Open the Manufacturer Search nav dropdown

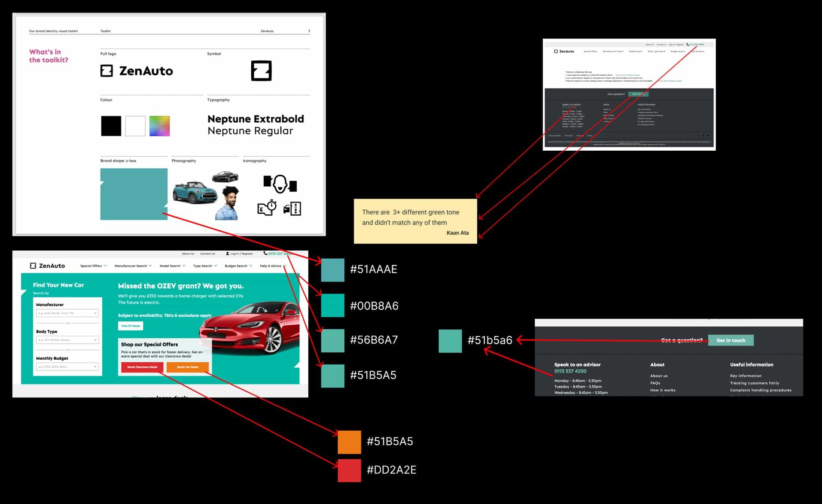click(133, 266)
